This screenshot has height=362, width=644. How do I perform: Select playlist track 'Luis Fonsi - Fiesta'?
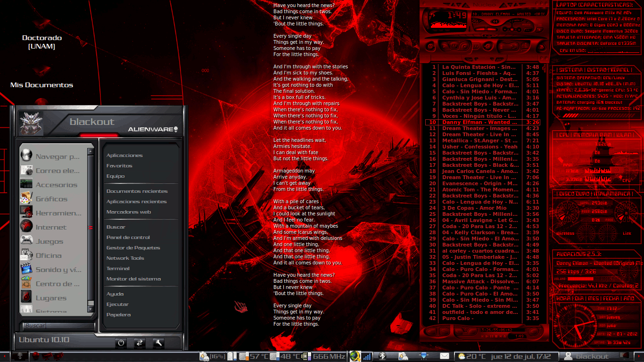(483, 73)
